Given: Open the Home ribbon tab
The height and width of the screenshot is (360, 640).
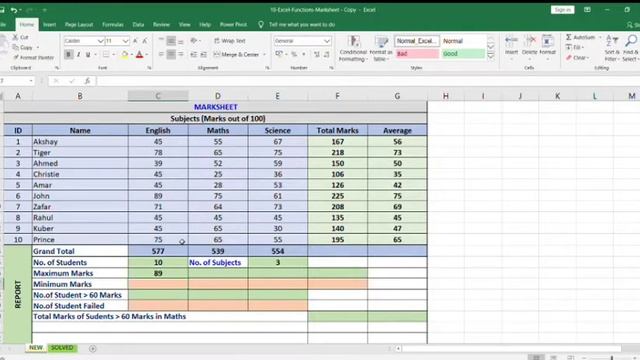Looking at the screenshot, I should coord(27,24).
